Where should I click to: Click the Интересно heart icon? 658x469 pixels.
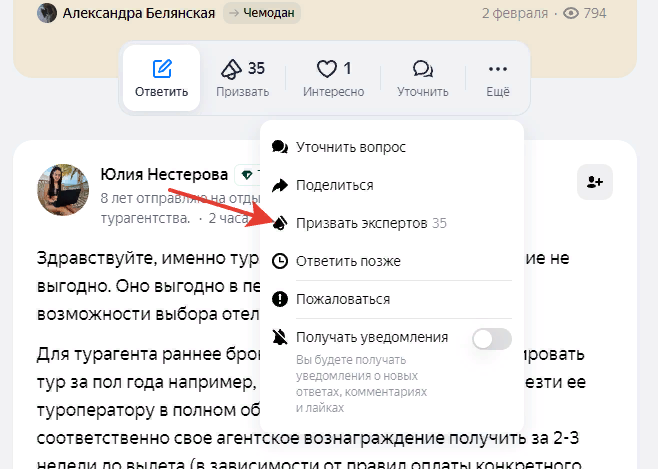[326, 69]
